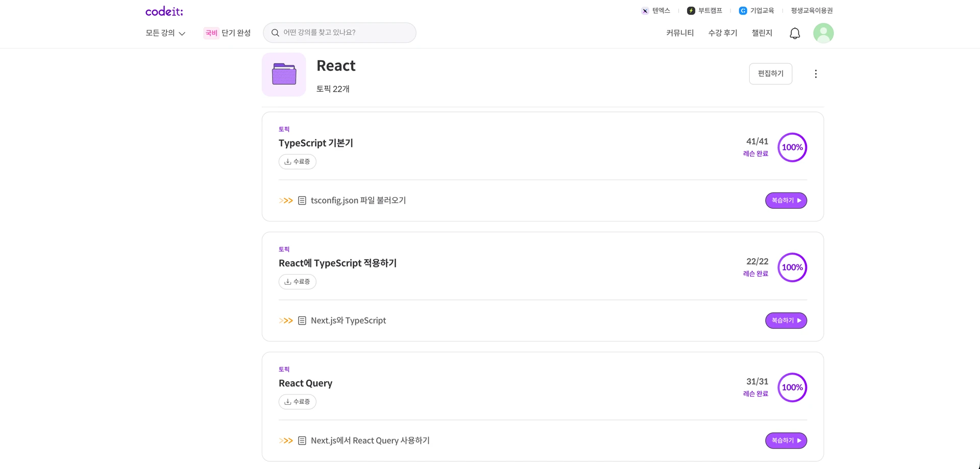Click 100% progress circle for TypeScript 기본기
This screenshot has height=469, width=980.
[x=792, y=147]
